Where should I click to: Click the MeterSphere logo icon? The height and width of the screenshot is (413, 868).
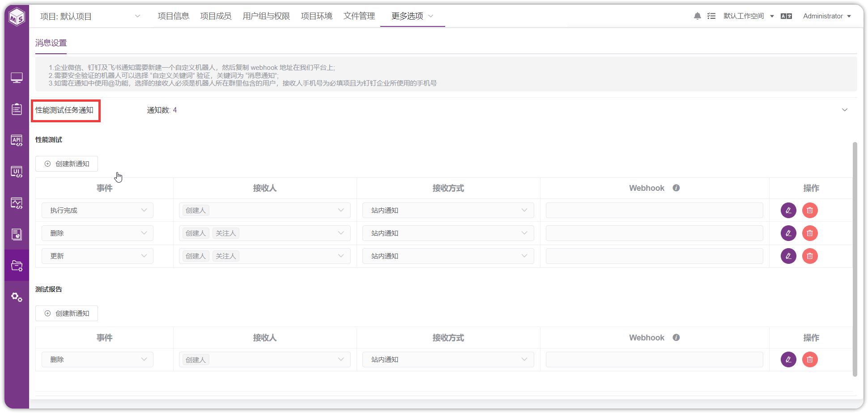click(17, 17)
